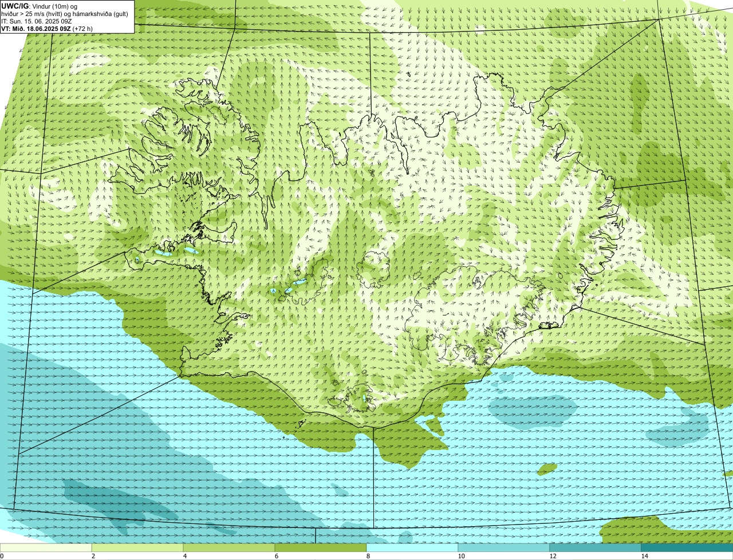Click the dark teal legend swatch above 14
This screenshot has height=560, width=733.
687,547
